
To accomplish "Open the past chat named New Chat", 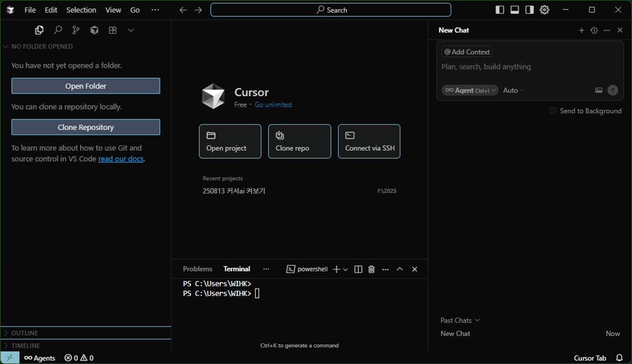I will click(530, 334).
